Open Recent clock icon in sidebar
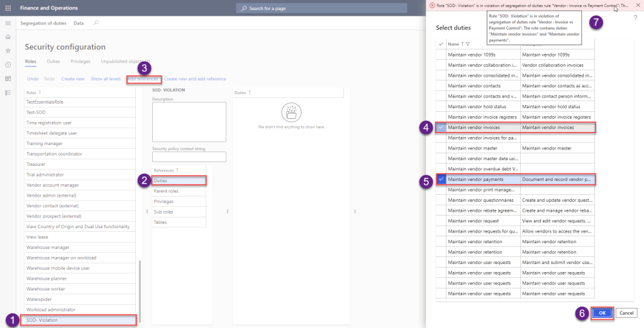This screenshot has height=328, width=644. point(8,65)
